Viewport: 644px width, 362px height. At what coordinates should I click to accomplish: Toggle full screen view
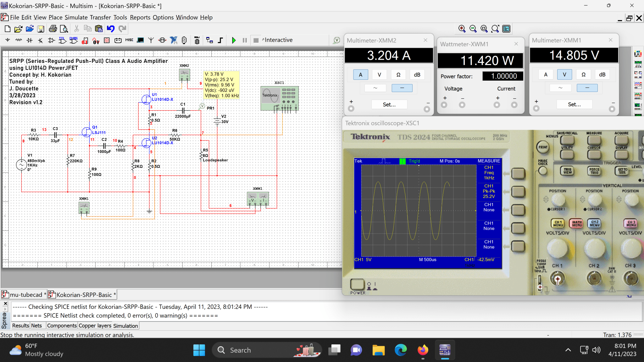(x=506, y=29)
